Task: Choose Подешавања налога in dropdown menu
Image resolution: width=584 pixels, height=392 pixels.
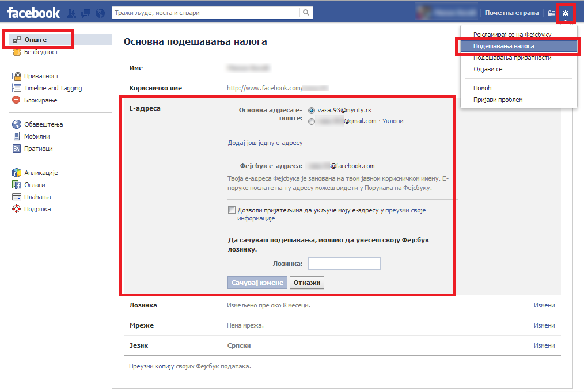Action: (x=519, y=46)
